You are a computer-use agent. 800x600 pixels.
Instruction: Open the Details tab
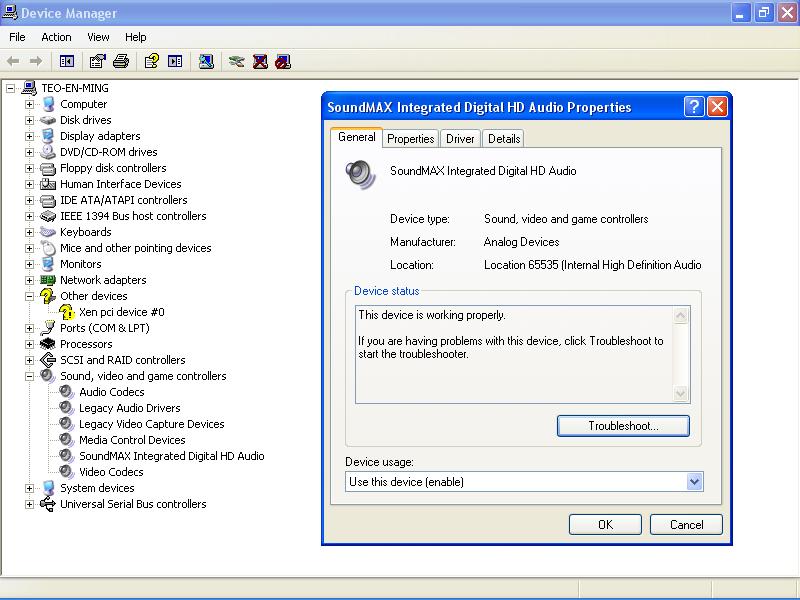[504, 139]
